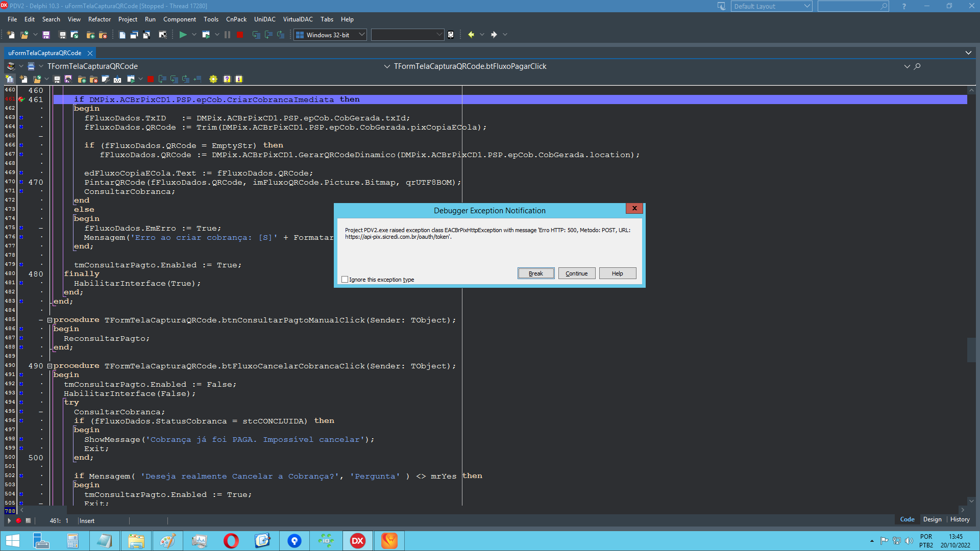980x551 pixels.
Task: Click the yellow Back navigation arrow
Action: tap(471, 35)
